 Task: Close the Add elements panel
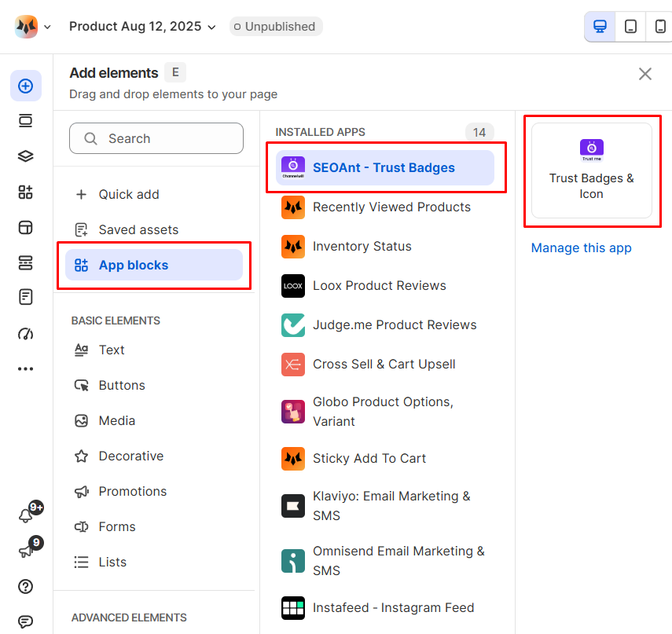pyautogui.click(x=645, y=74)
